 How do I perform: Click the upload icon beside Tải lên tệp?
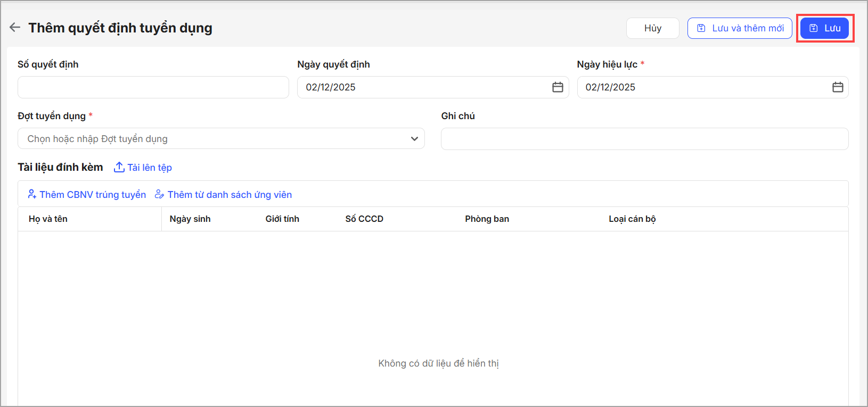pos(119,168)
